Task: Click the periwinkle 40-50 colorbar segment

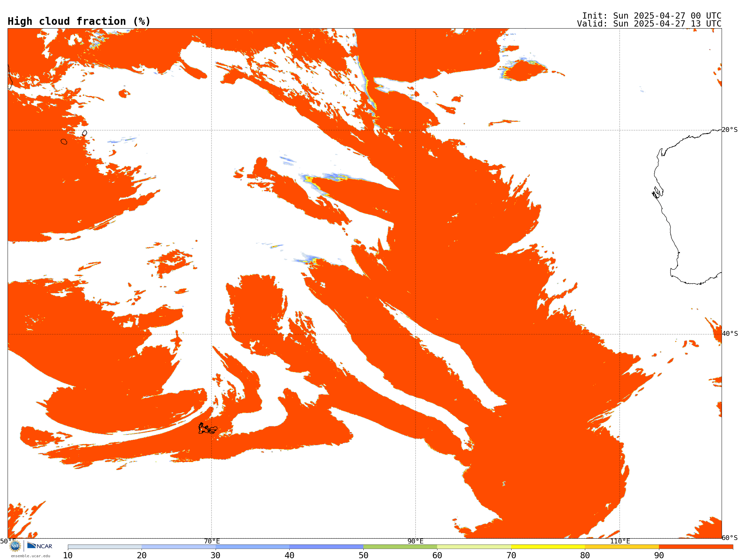Action: click(x=326, y=547)
